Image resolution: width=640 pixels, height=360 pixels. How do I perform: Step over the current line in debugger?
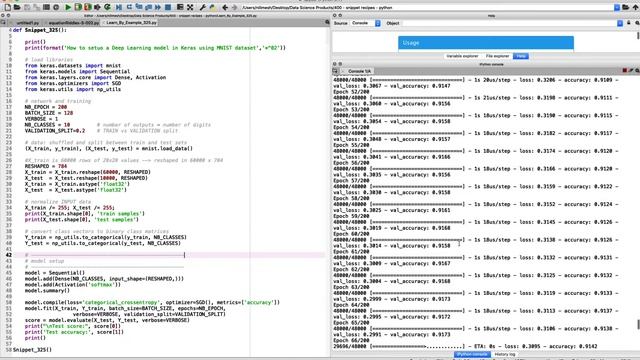pyautogui.click(x=129, y=7)
